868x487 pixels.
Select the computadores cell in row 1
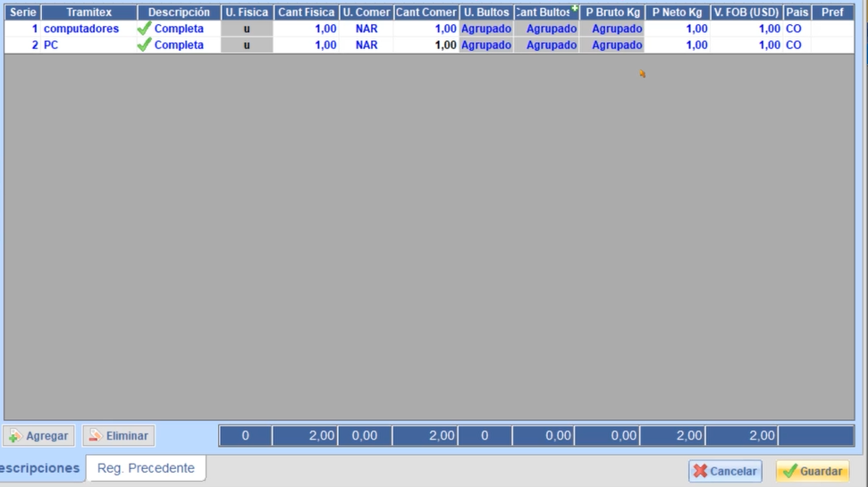[81, 29]
